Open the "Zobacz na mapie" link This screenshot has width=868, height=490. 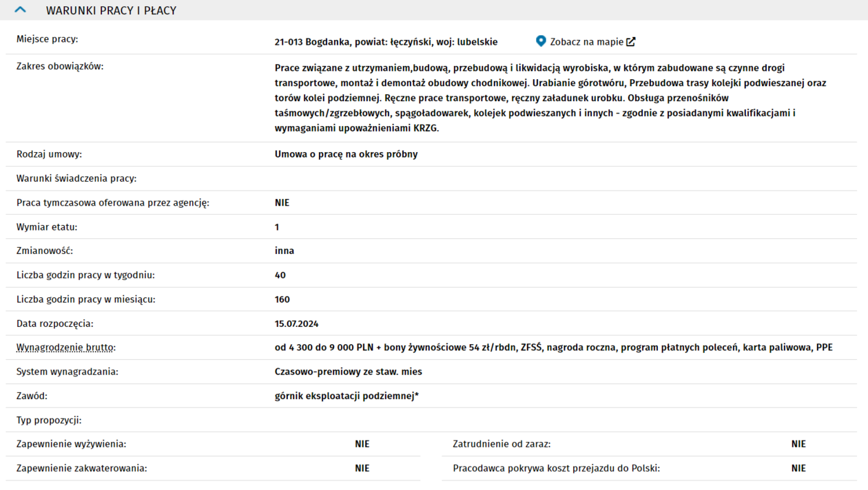(586, 42)
